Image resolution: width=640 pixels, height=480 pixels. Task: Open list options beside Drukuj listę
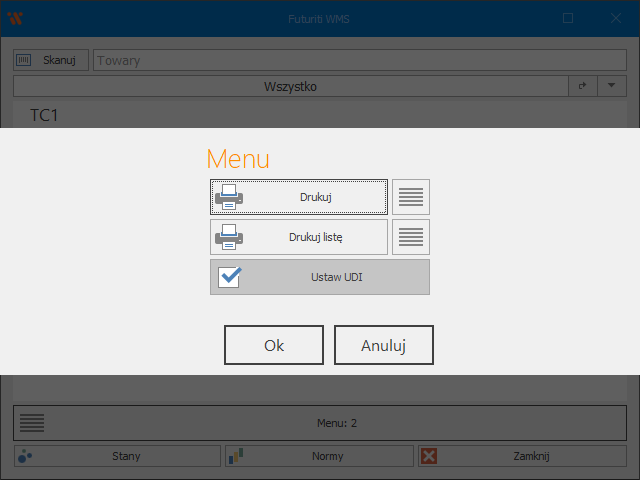(411, 237)
